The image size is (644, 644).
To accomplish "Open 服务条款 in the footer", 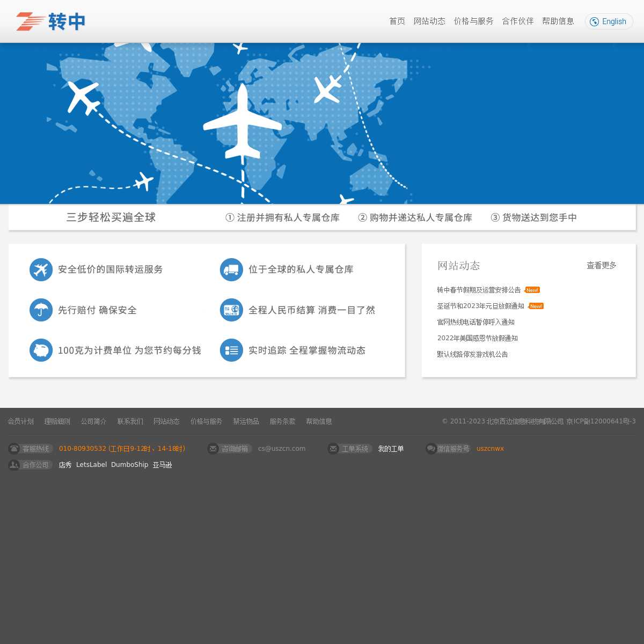I will point(283,421).
